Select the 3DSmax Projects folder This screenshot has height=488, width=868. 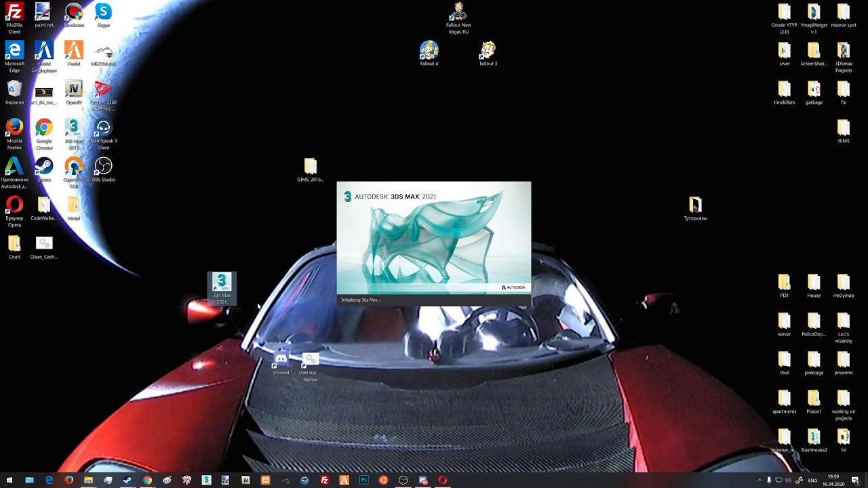click(x=844, y=57)
